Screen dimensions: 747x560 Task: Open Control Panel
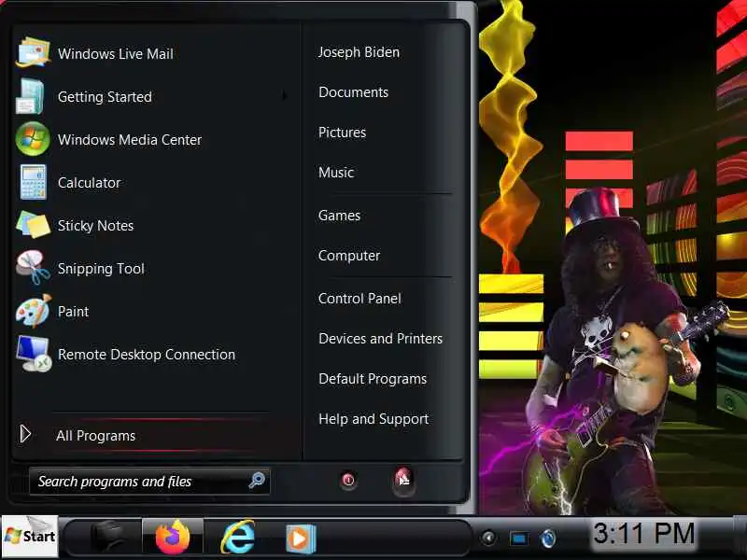tap(359, 299)
